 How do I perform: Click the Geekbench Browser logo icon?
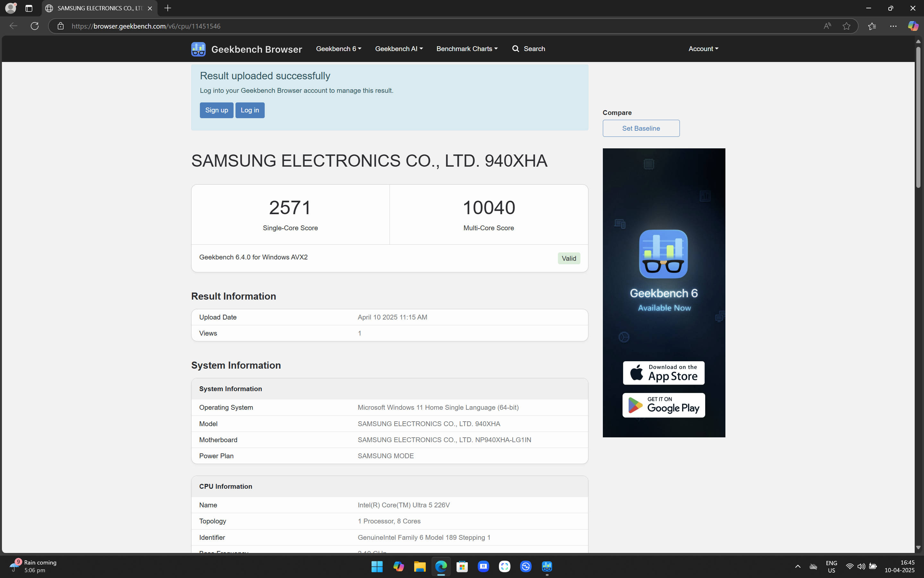click(198, 49)
